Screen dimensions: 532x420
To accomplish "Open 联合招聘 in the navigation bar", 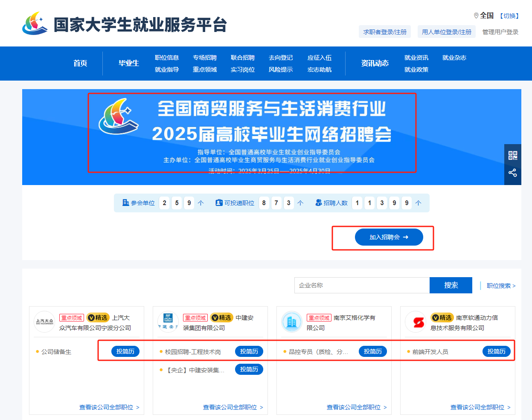I will [x=243, y=58].
